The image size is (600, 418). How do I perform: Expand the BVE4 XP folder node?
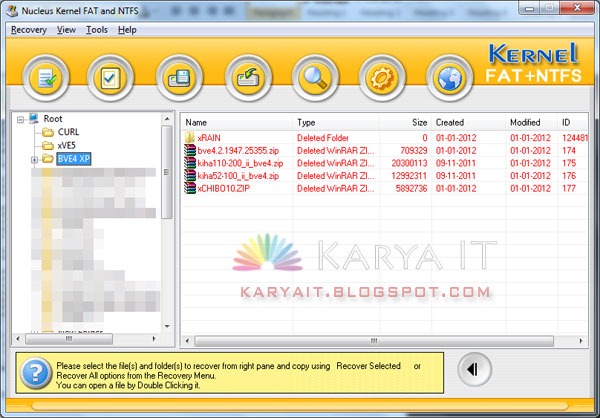tap(34, 160)
